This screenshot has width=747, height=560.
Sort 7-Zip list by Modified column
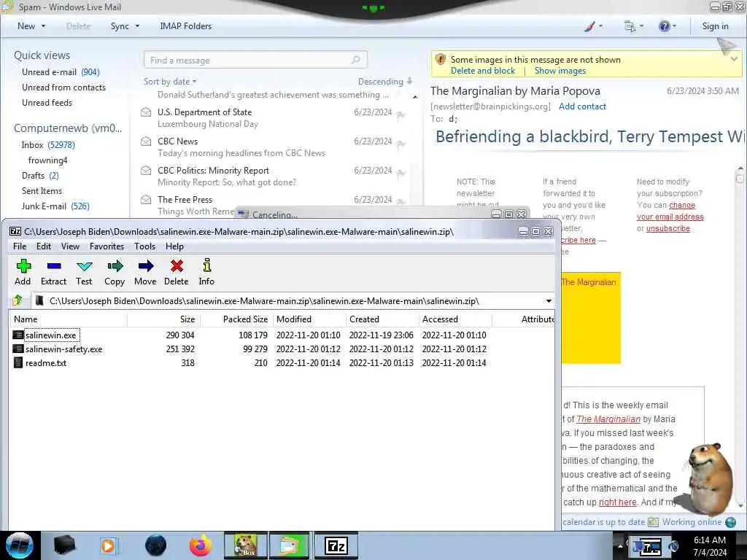click(x=309, y=319)
